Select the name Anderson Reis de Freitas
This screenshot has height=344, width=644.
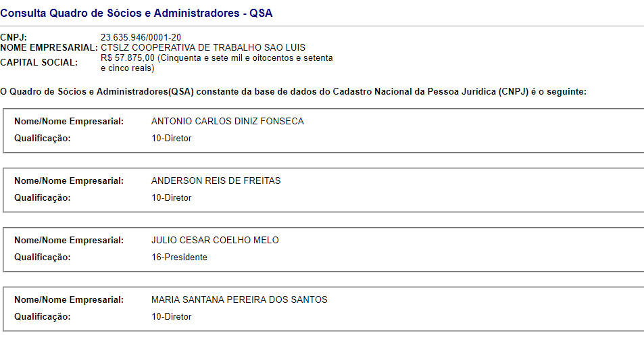(216, 181)
